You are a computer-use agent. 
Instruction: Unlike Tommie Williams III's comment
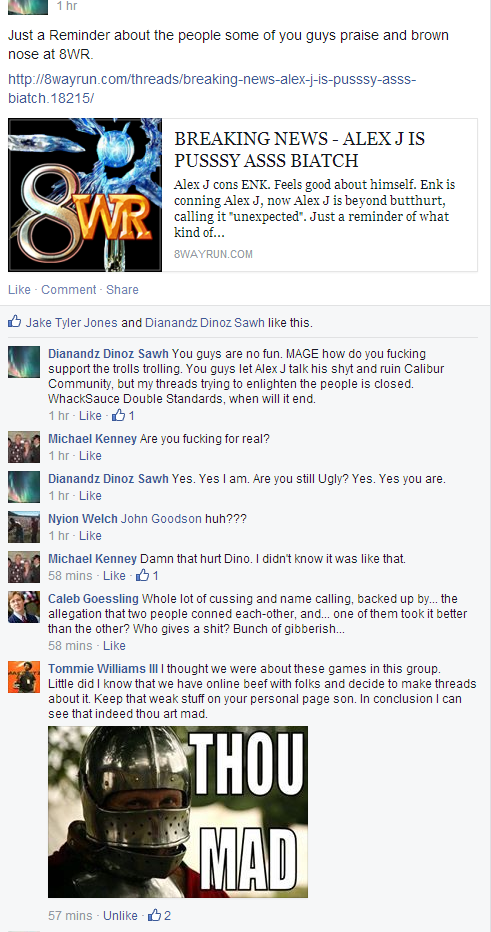[120, 915]
